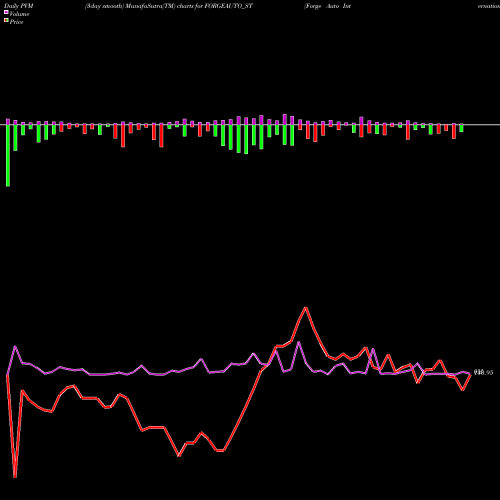The height and width of the screenshot is (500, 500).
Task: Click the last price value label 98.95
Action: click(483, 373)
